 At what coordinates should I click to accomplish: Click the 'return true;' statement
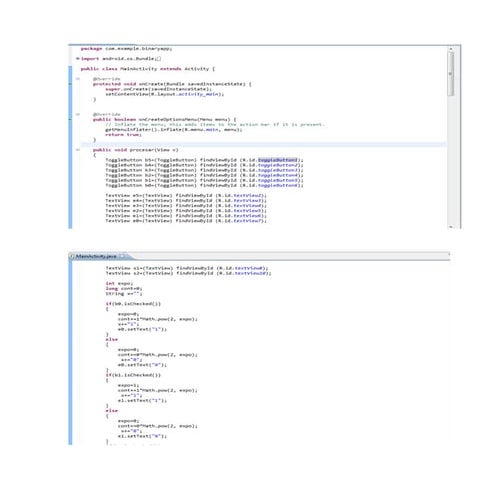tap(123, 134)
